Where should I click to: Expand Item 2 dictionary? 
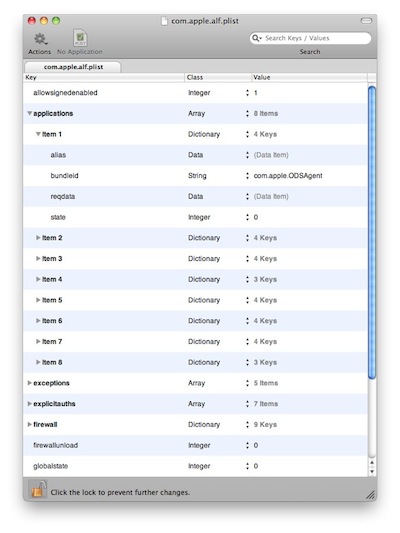pyautogui.click(x=38, y=238)
